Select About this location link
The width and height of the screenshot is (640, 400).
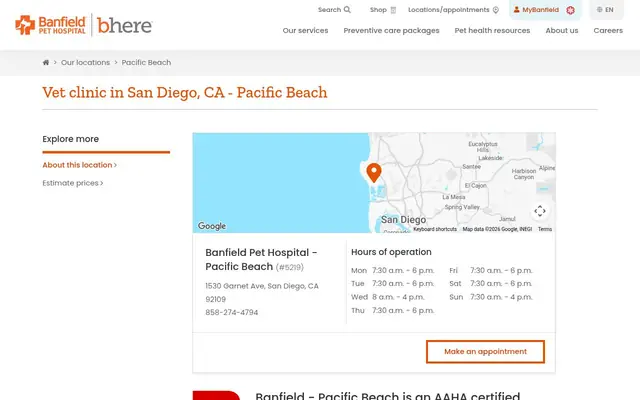click(80, 165)
